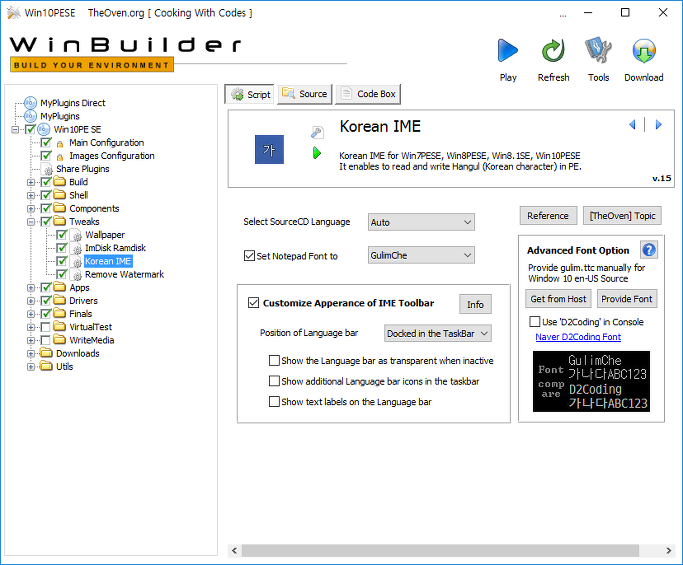
Task: Click the Get from Host button
Action: point(558,299)
